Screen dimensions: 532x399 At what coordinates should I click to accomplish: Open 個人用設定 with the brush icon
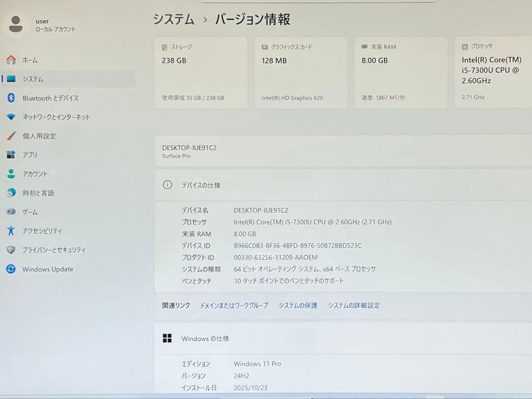[11, 136]
